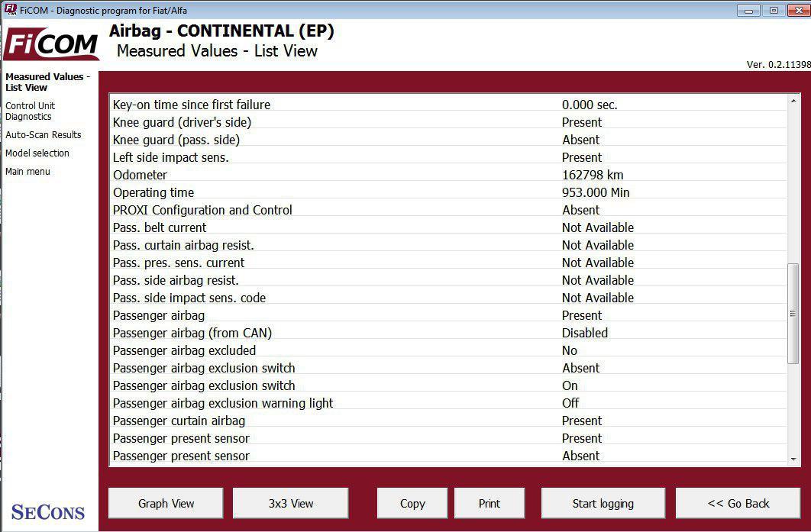Open Model selection
This screenshot has height=532, width=811.
point(37,153)
